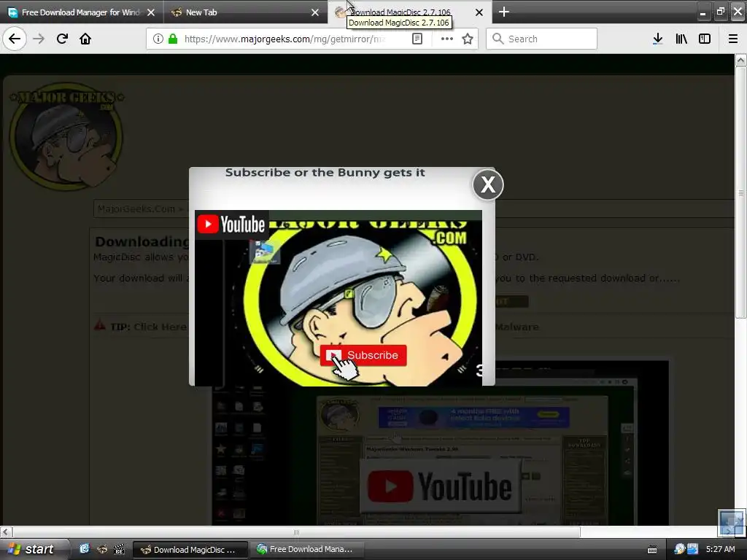Click the vertical scrollbar up arrow
This screenshot has width=747, height=560.
[x=741, y=61]
